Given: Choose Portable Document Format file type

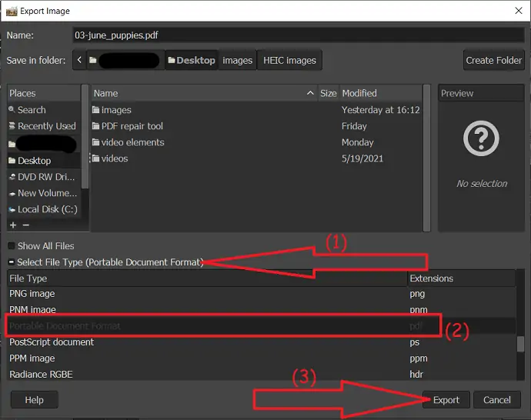Looking at the screenshot, I should (x=262, y=325).
